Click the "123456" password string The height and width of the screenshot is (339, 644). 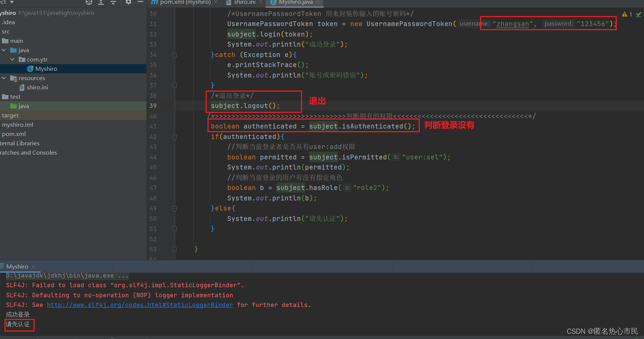(593, 24)
